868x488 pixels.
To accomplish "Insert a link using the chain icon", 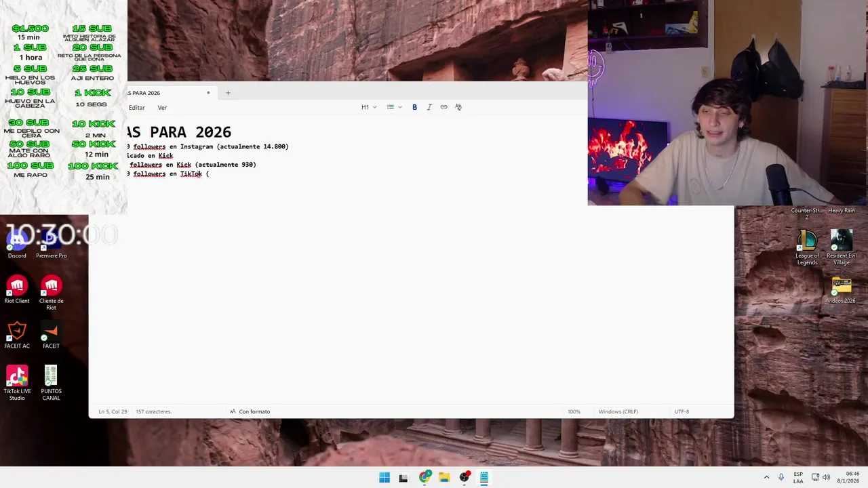I will click(443, 107).
